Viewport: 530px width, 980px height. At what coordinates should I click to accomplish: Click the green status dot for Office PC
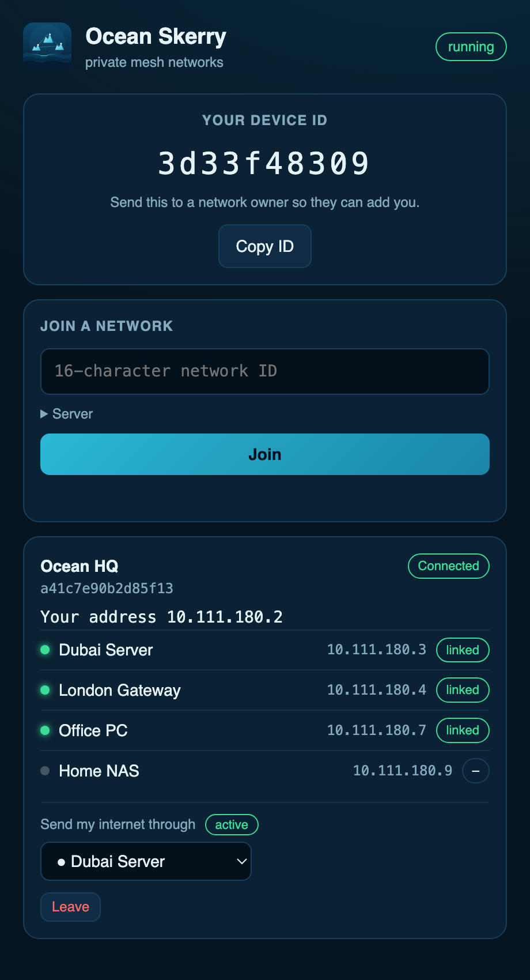[45, 730]
